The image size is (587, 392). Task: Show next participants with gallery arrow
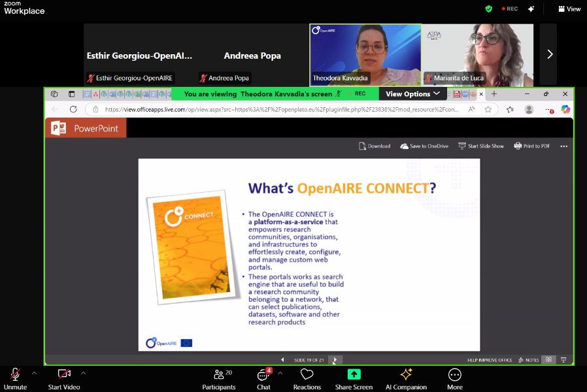point(549,55)
